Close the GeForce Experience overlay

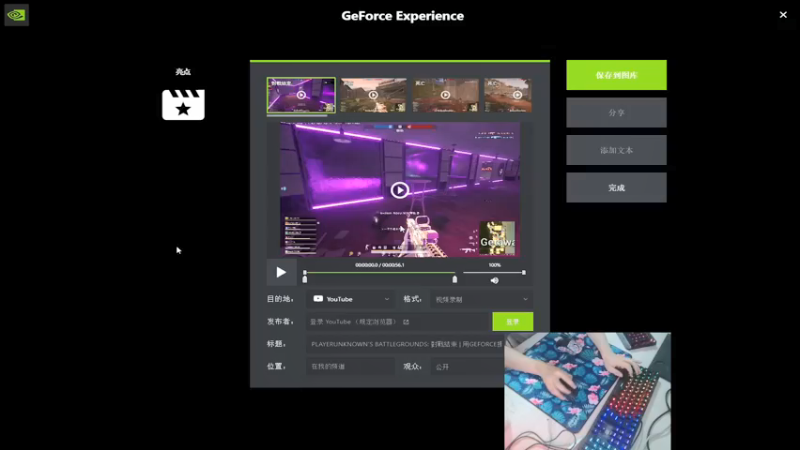tap(783, 15)
